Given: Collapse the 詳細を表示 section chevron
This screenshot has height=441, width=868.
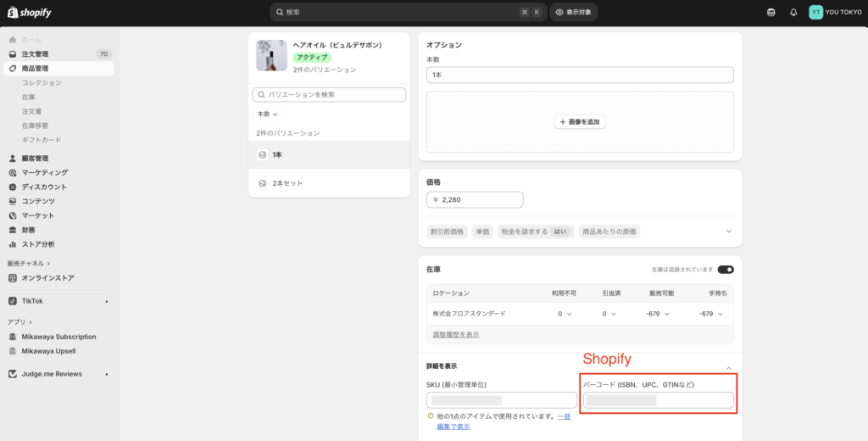Looking at the screenshot, I should [728, 367].
